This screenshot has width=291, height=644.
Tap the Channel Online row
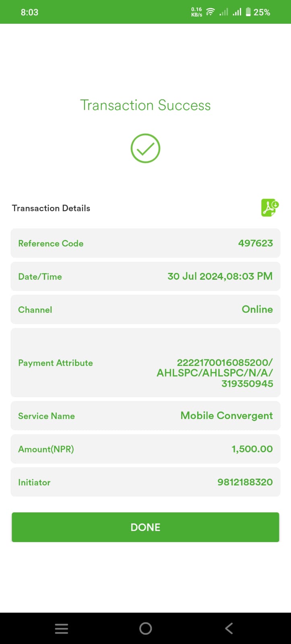145,309
